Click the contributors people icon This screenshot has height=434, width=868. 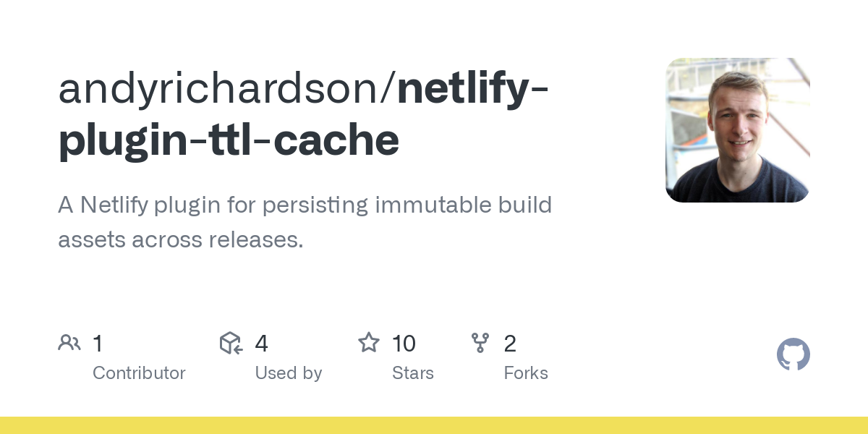69,343
